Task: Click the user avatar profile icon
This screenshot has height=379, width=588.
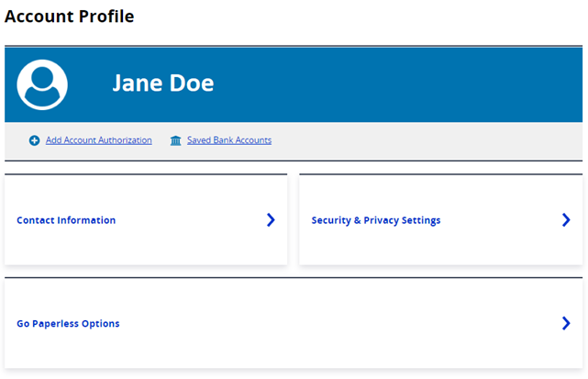Action: 42,84
